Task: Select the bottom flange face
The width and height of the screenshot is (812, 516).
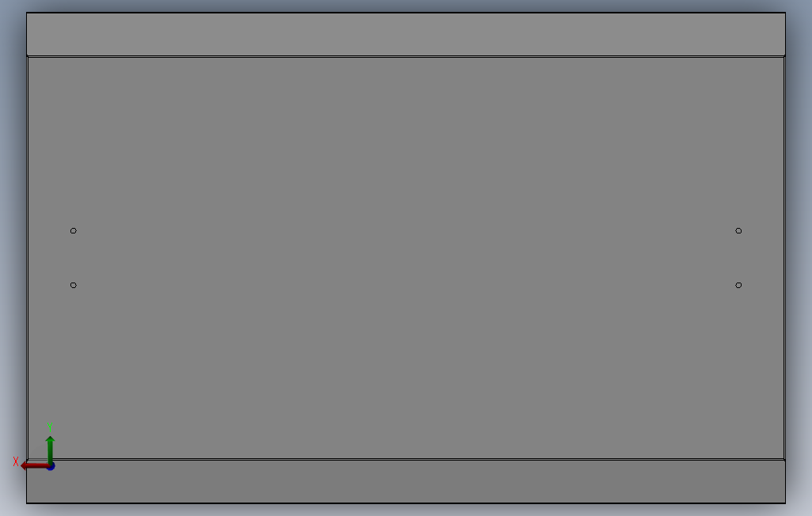Action: click(406, 481)
